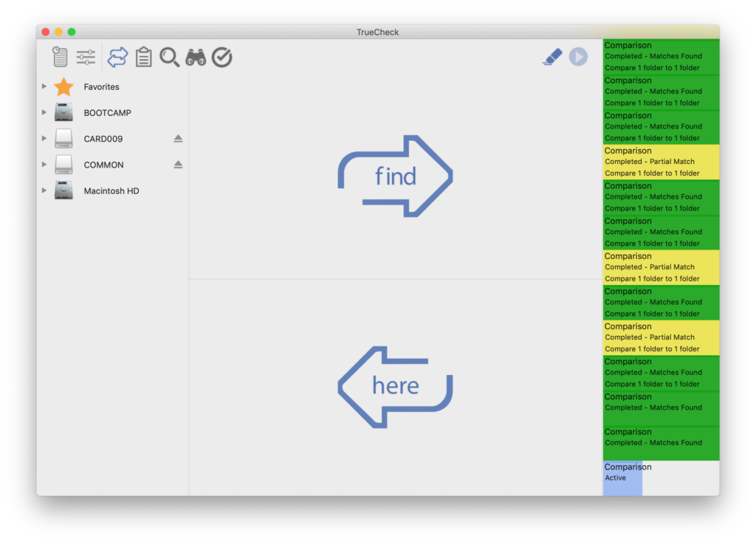Open the report list icon in the toolbar
The image size is (756, 544).
click(60, 57)
